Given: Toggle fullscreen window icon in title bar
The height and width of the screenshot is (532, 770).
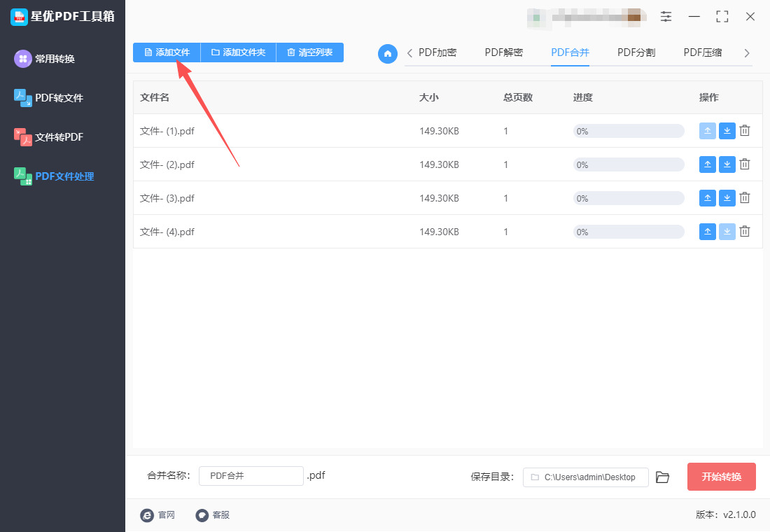Looking at the screenshot, I should click(722, 17).
